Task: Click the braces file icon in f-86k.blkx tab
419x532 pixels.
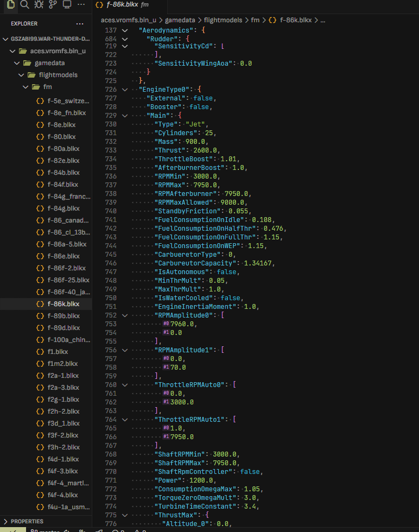Action: point(99,5)
